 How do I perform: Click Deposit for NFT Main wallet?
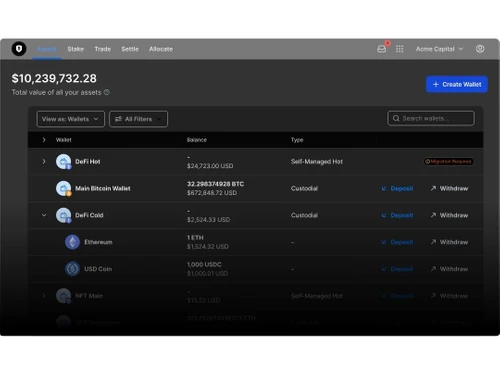tap(397, 296)
